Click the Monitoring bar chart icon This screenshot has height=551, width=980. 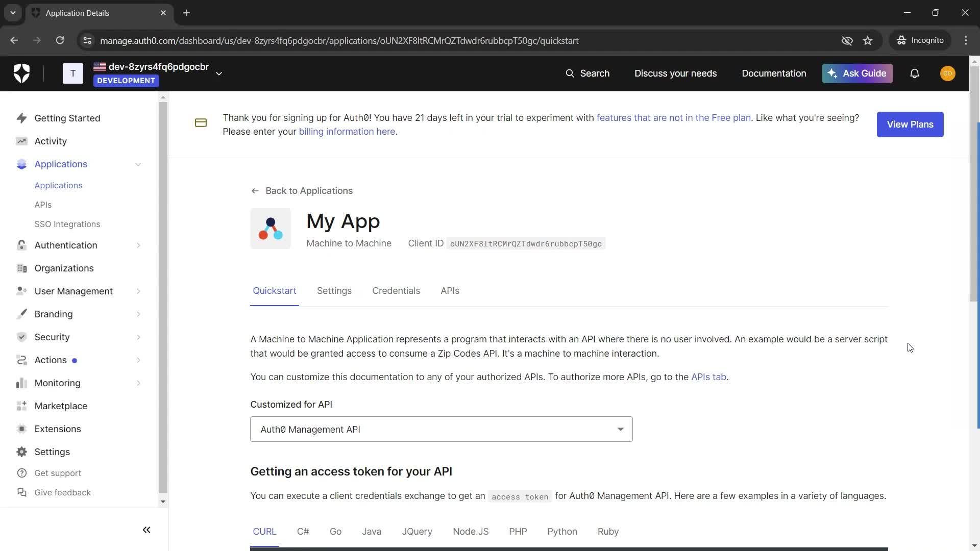pyautogui.click(x=21, y=383)
